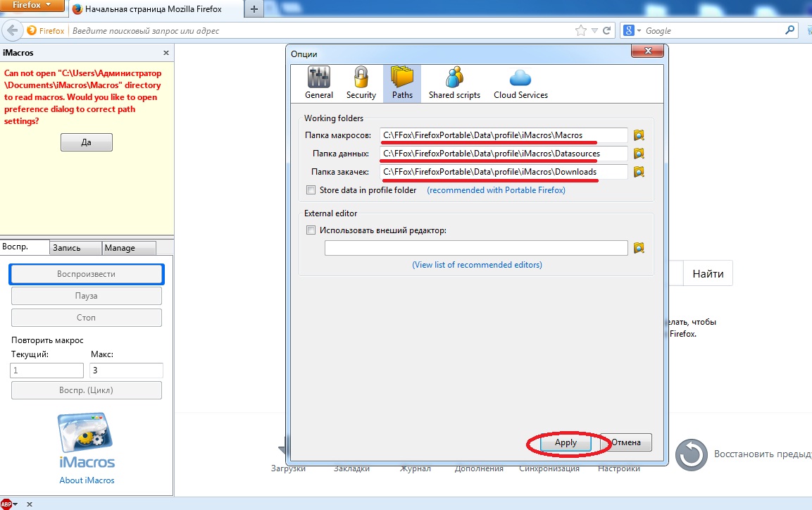The image size is (812, 510).
Task: Open View list of recommended editors link
Action: tap(477, 265)
